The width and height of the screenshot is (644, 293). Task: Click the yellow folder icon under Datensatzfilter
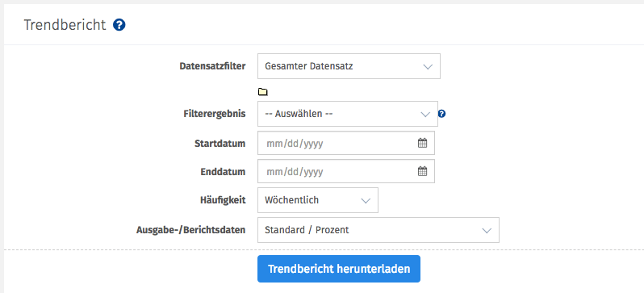(x=262, y=92)
